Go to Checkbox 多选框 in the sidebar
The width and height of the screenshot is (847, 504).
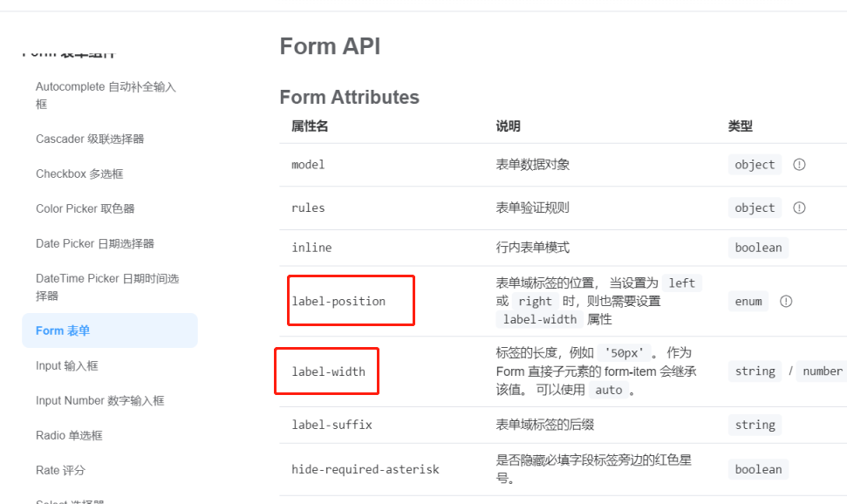[x=79, y=174]
